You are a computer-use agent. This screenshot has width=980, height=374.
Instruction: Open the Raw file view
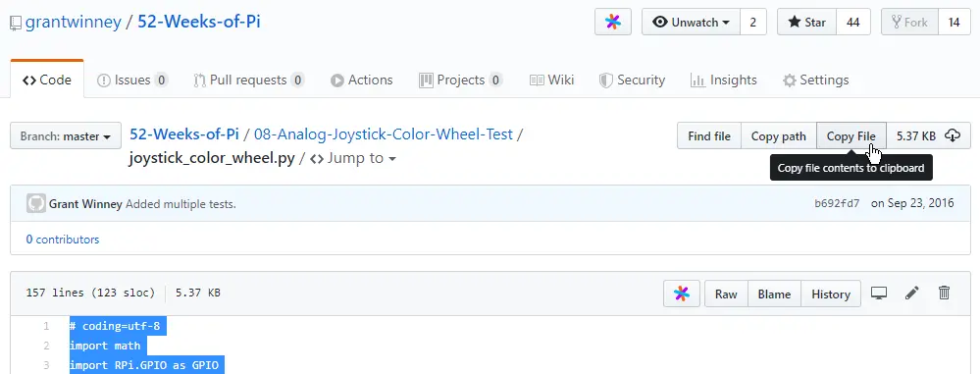726,294
